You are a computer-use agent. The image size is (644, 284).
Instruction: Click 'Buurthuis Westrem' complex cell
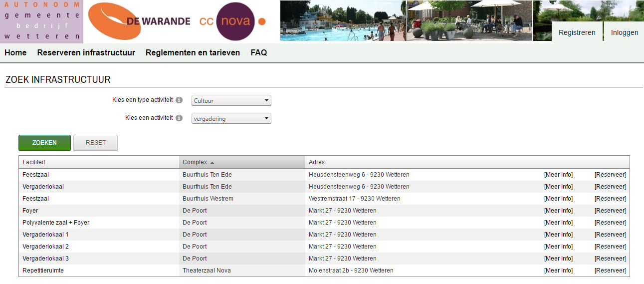pos(242,199)
